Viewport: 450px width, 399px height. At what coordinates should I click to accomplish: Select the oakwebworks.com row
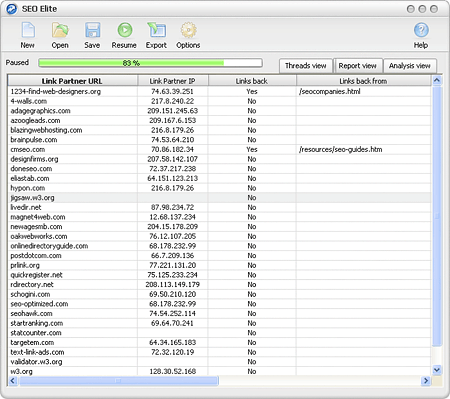pyautogui.click(x=219, y=236)
